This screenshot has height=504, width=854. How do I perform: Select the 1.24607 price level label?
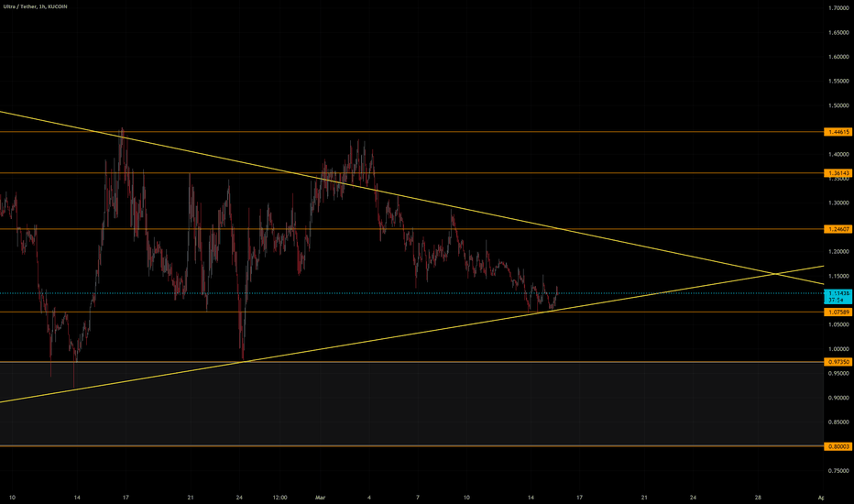coord(838,229)
